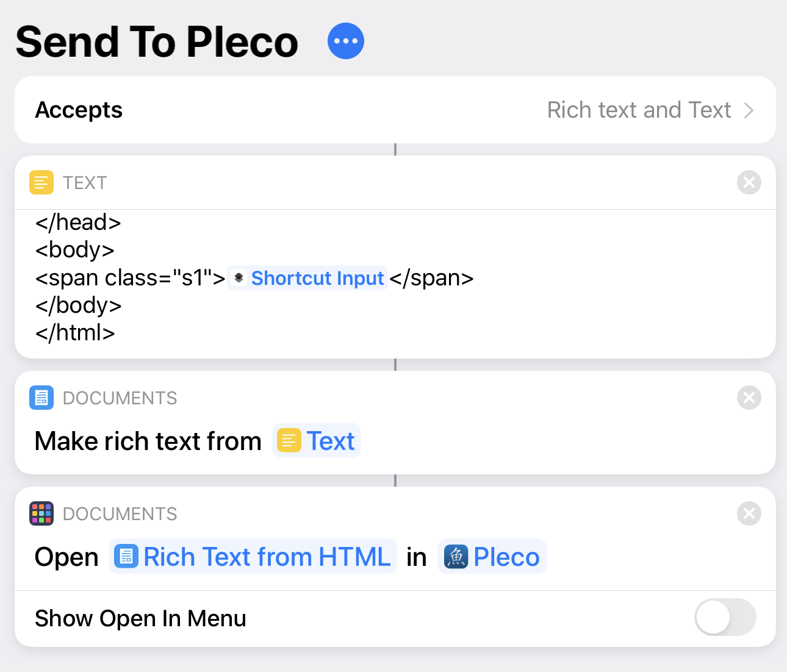Viewport: 787px width, 672px height.
Task: Tap the Show Open In Menu label
Action: (140, 618)
